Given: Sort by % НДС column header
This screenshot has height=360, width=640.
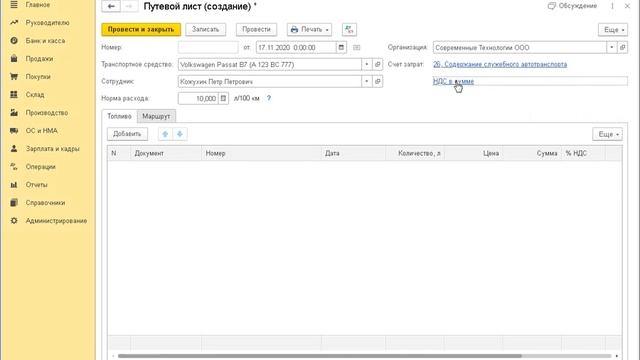Looking at the screenshot, I should [x=583, y=153].
